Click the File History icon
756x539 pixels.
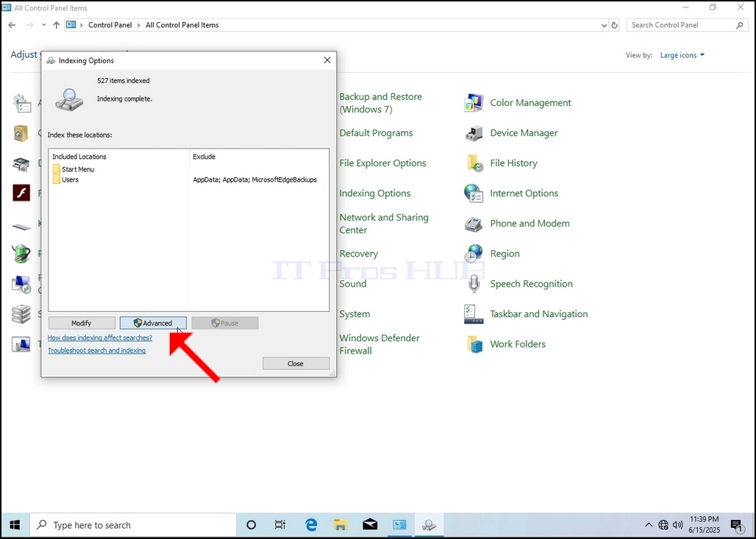click(x=474, y=163)
